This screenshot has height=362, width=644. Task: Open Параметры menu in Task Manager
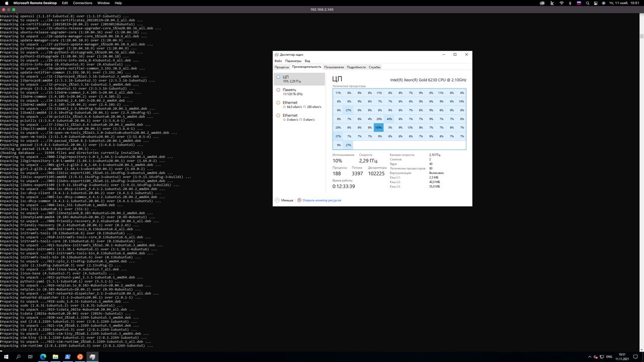[x=293, y=61]
